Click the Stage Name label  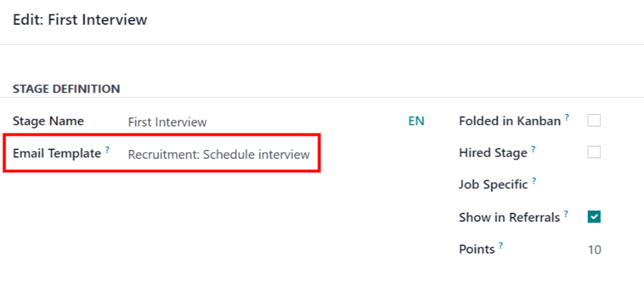pos(48,122)
